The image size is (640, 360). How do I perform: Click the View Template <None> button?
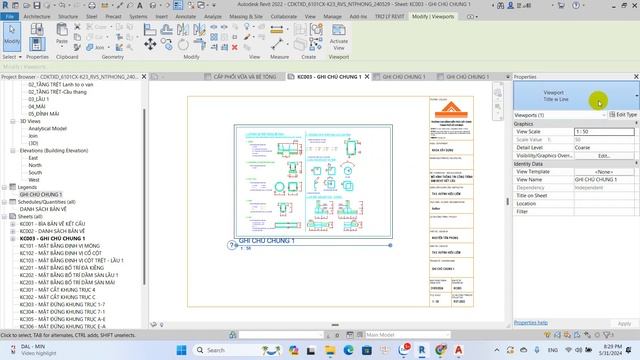pyautogui.click(x=604, y=172)
